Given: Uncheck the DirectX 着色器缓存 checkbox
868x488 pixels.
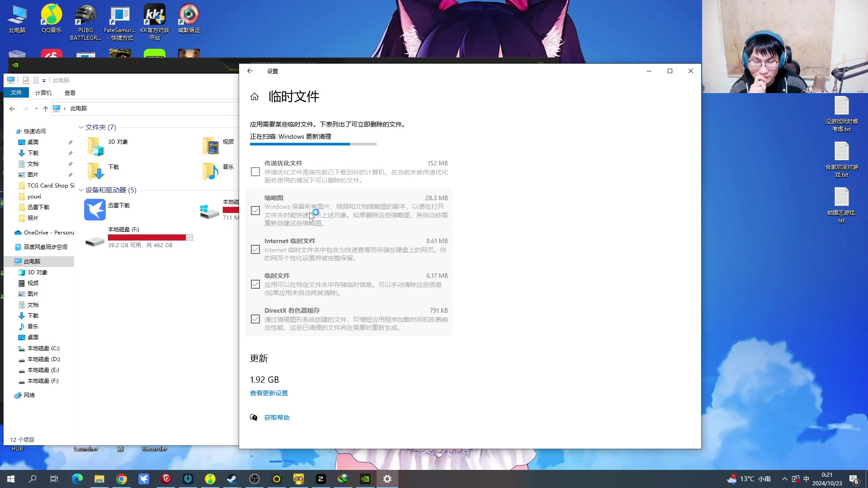Looking at the screenshot, I should [x=255, y=319].
